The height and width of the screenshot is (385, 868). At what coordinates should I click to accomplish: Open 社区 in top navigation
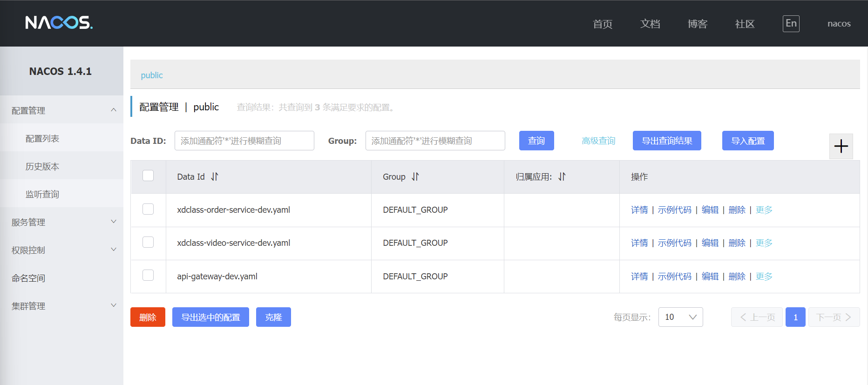coord(745,24)
